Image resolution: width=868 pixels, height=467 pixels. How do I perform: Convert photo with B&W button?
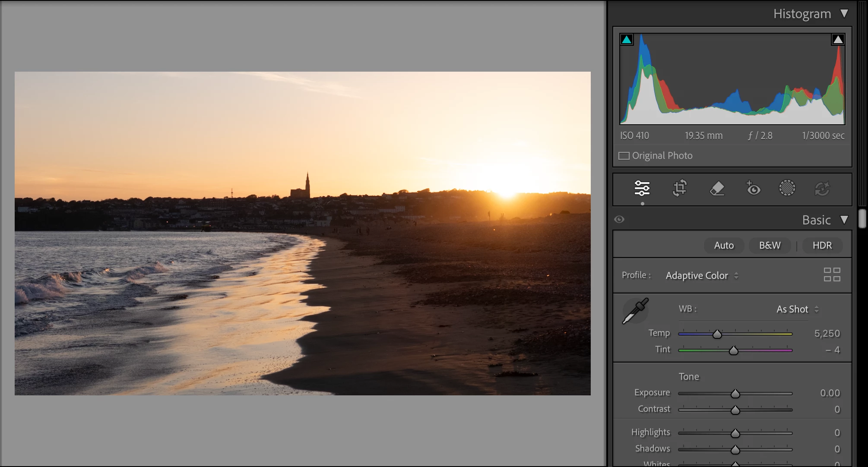(770, 245)
